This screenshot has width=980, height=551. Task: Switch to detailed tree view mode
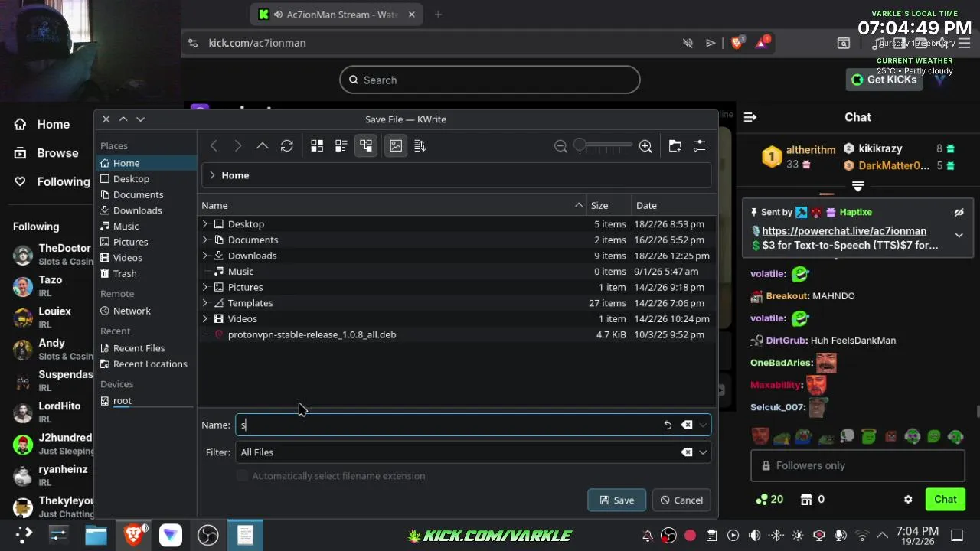pos(366,145)
